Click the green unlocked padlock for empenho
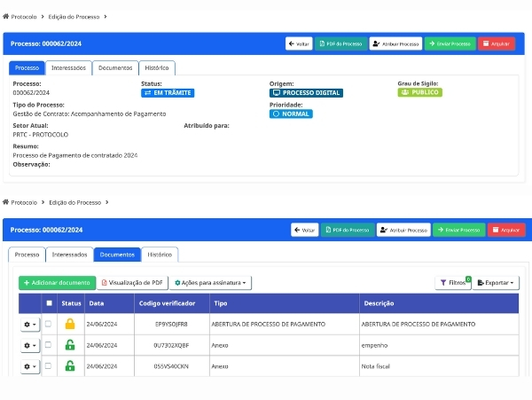The height and width of the screenshot is (400, 532). (70, 345)
